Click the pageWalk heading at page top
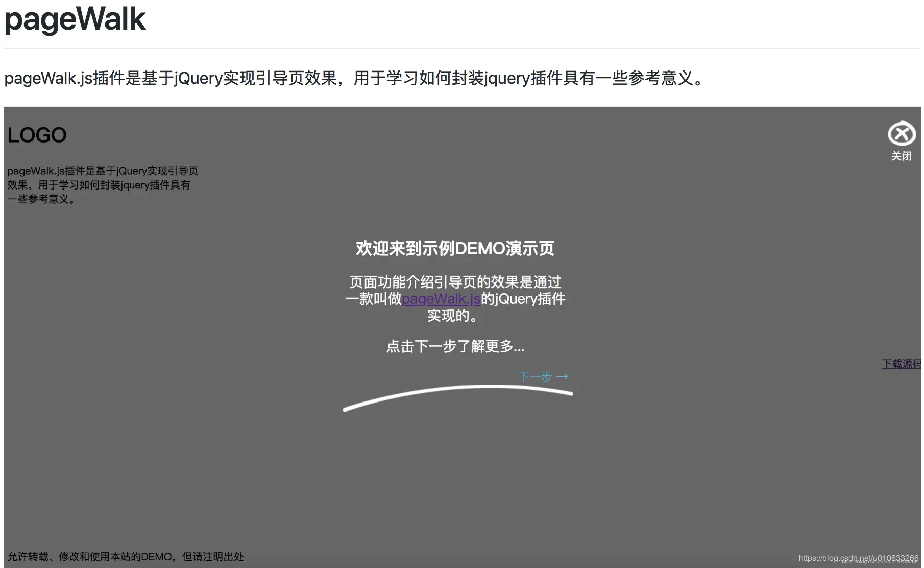Screen dimensions: 924x568 75,19
